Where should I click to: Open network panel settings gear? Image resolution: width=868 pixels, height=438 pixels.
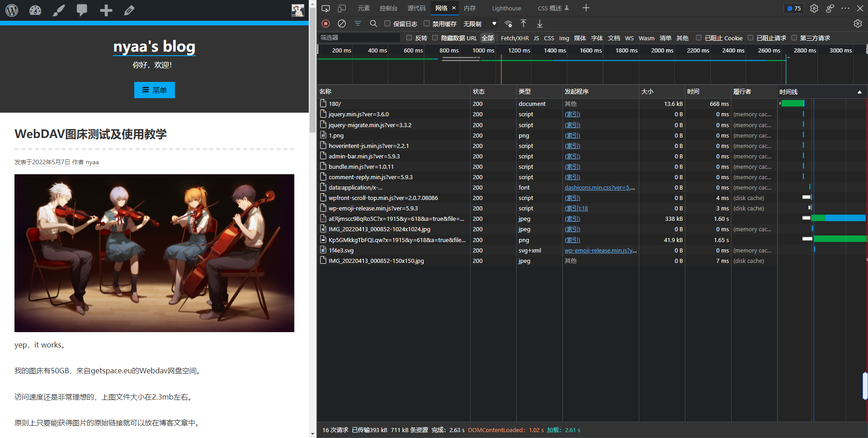click(x=858, y=24)
